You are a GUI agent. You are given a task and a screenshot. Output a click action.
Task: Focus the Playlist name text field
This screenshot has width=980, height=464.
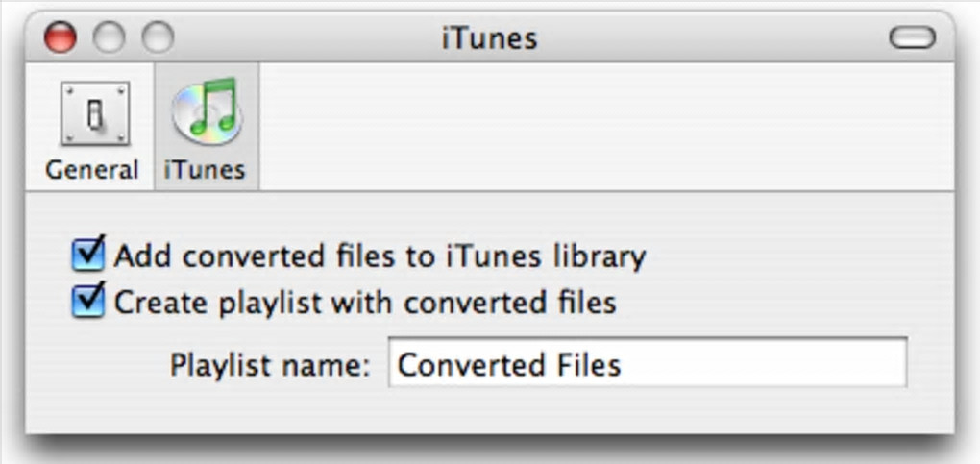[647, 363]
